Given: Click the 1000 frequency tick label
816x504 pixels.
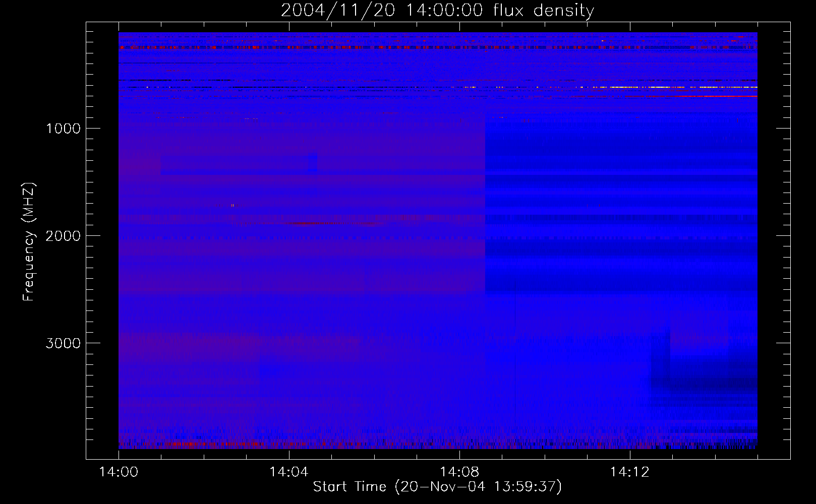Looking at the screenshot, I should point(63,129).
